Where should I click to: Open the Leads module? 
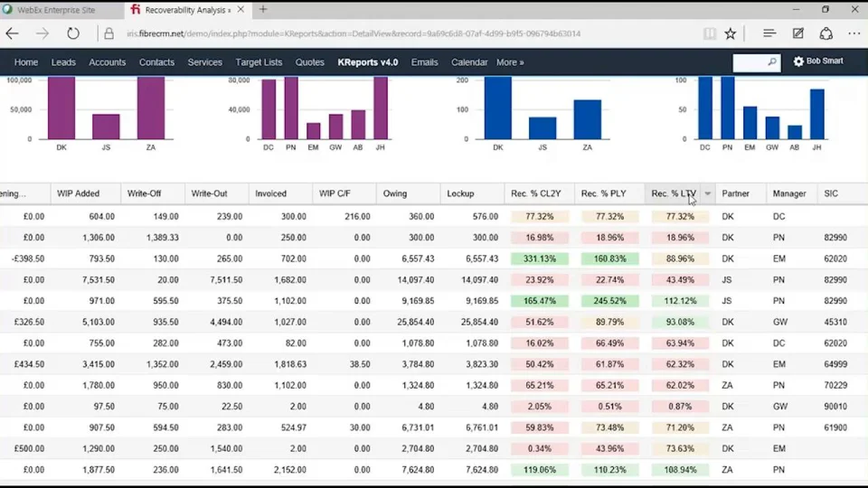63,62
